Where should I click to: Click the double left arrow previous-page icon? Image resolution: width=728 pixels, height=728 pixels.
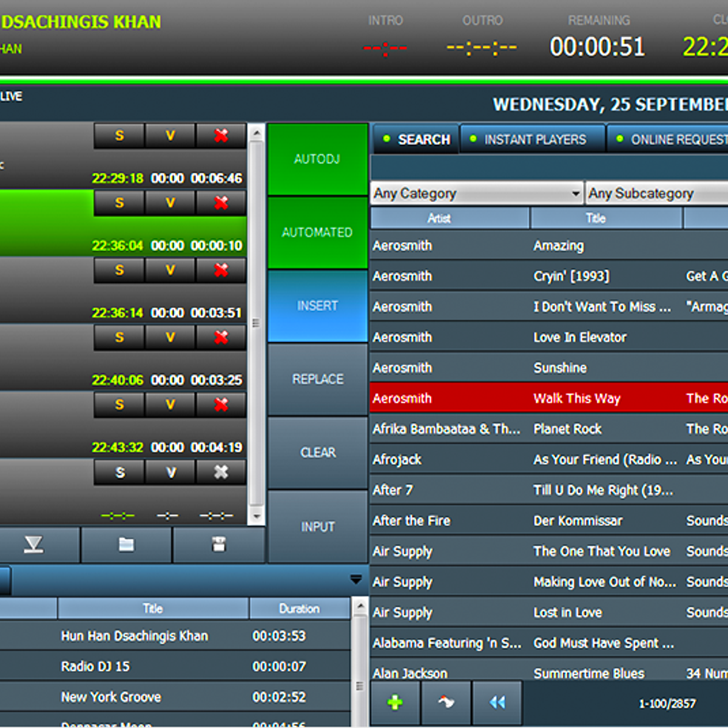click(497, 703)
